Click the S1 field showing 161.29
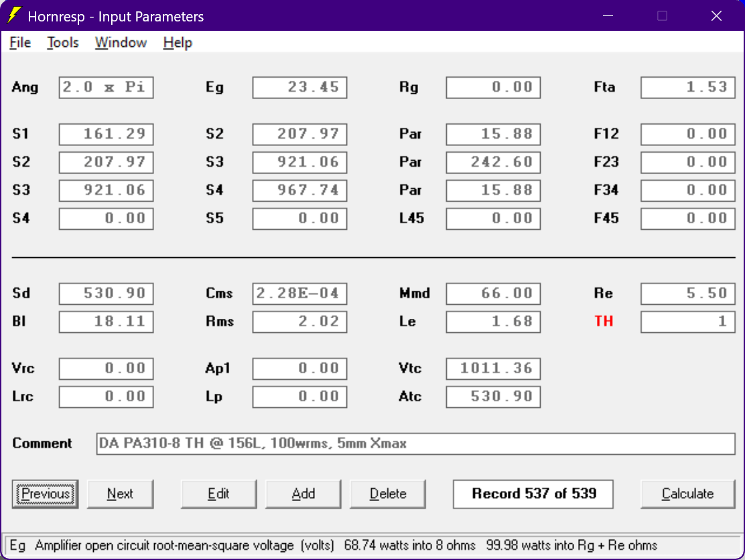Screen dimensions: 745x560 point(106,134)
